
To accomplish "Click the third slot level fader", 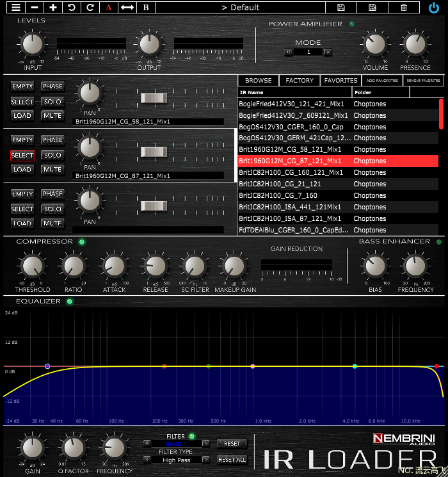I will coord(154,206).
